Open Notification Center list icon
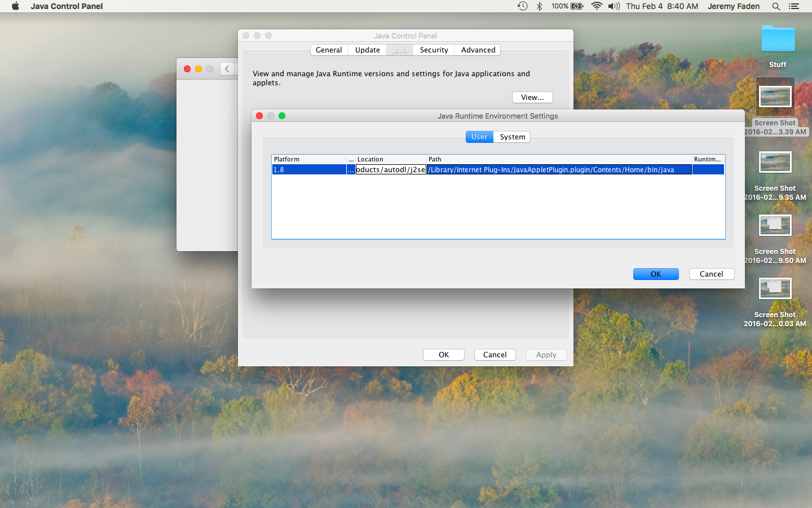Screen dimensions: 812x508 point(794,6)
